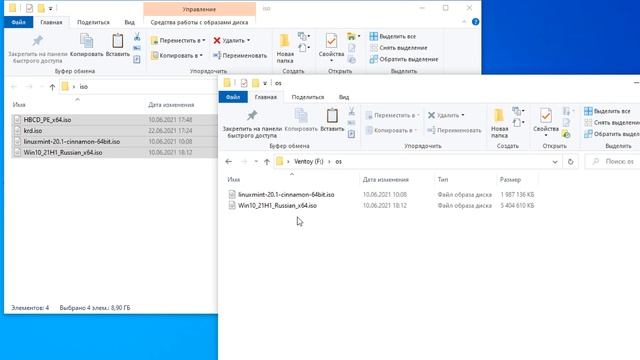640x360 pixels.
Task: Click back arrow in os window navigation
Action: point(229,162)
